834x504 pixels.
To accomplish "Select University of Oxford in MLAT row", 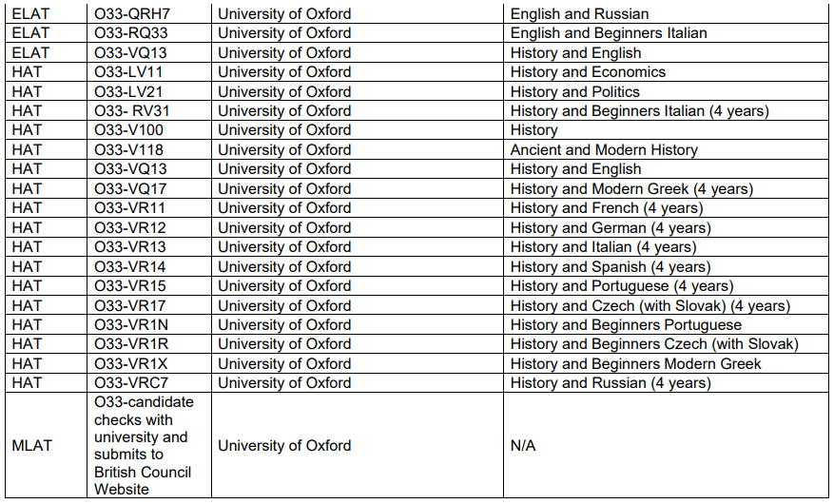I will (284, 446).
